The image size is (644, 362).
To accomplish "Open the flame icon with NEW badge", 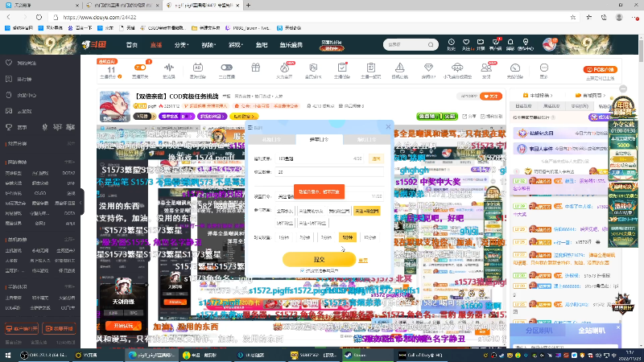I will pyautogui.click(x=284, y=68).
